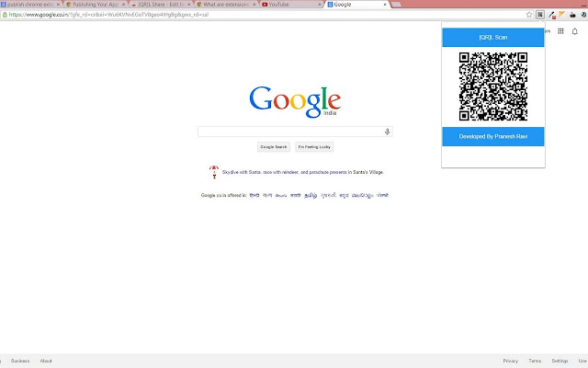Screen dimensions: 588x368
Task: Click the Google India logo
Action: pos(295,101)
